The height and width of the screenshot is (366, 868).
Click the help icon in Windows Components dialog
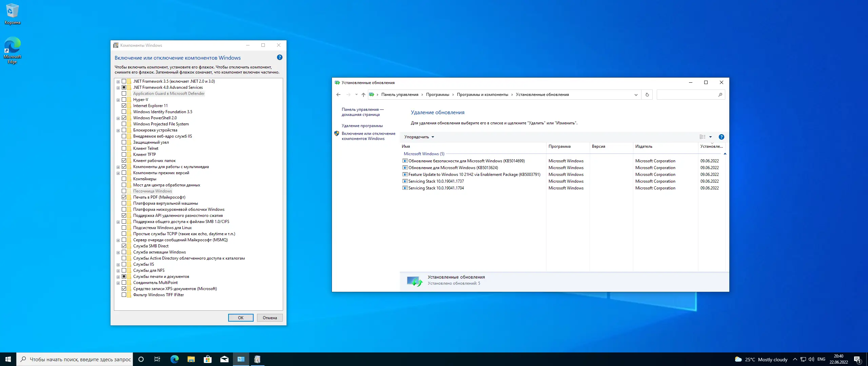(279, 57)
